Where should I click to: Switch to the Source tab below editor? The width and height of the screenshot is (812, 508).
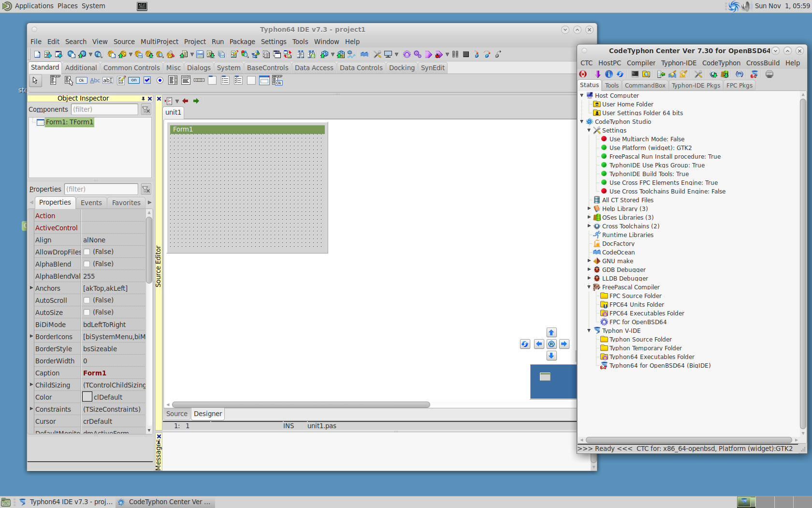(x=177, y=414)
